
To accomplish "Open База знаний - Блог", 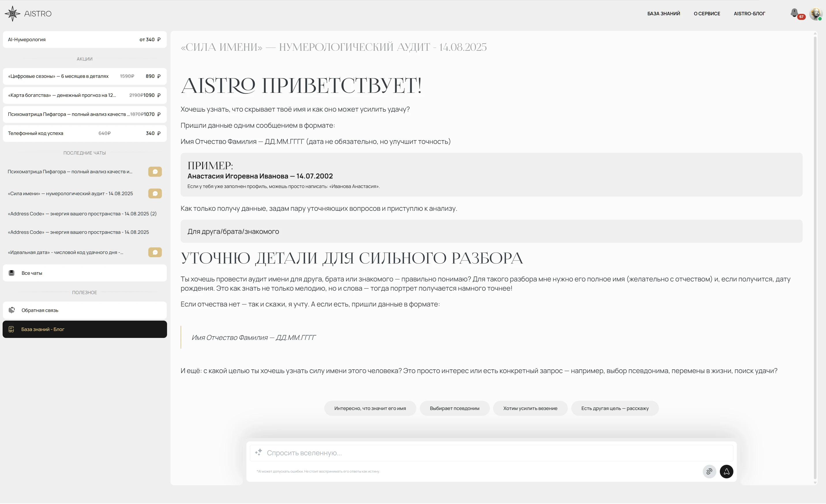I will 85,330.
